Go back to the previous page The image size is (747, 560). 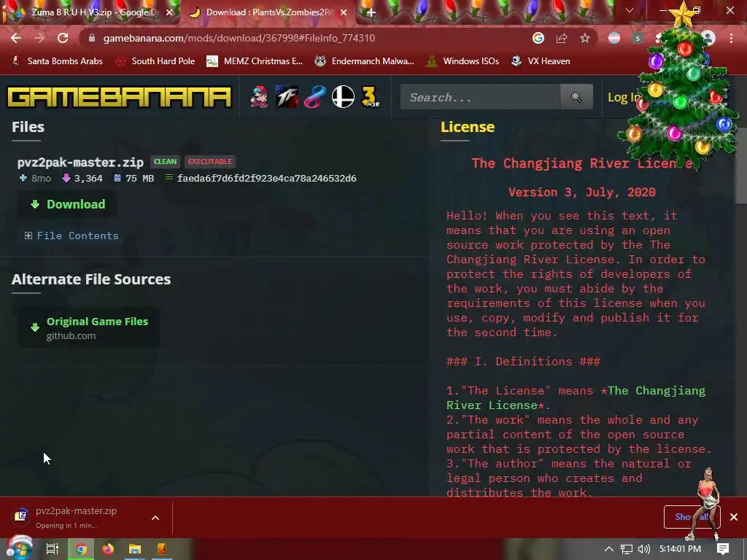click(16, 38)
